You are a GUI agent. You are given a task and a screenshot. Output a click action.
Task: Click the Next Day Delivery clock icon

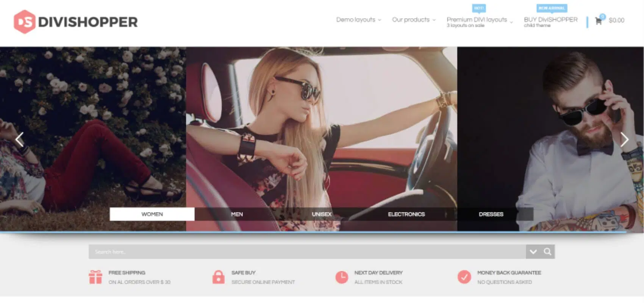(342, 277)
